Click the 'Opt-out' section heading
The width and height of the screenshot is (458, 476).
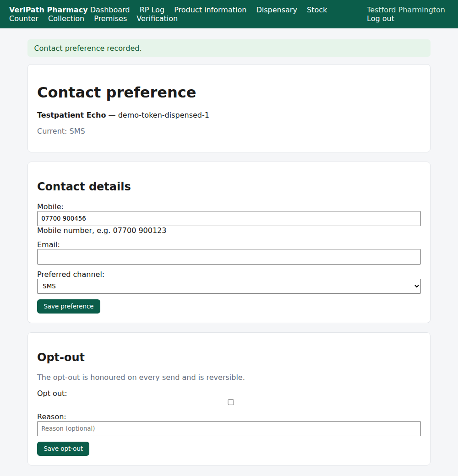click(x=61, y=357)
